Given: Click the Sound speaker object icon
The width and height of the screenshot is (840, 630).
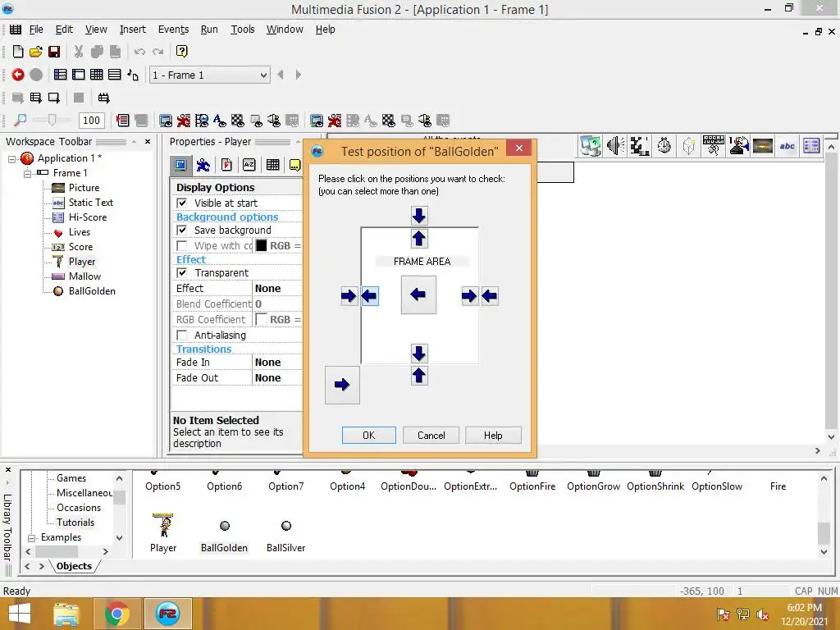Looking at the screenshot, I should [615, 146].
